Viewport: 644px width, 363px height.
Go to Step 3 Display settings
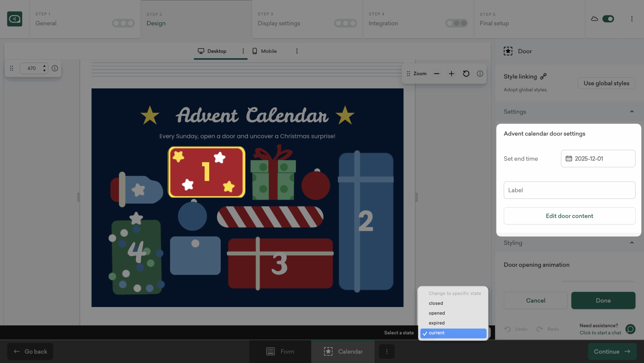click(x=279, y=23)
